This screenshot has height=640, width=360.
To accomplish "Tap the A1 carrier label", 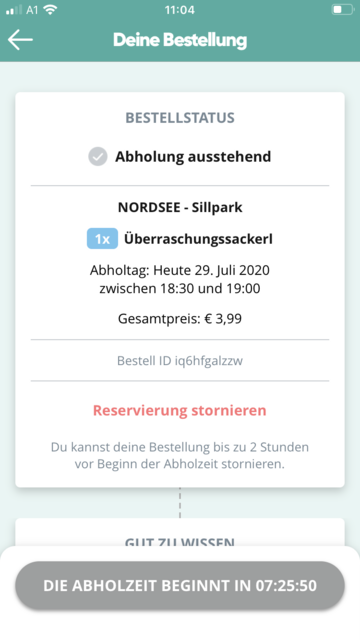I will (32, 10).
